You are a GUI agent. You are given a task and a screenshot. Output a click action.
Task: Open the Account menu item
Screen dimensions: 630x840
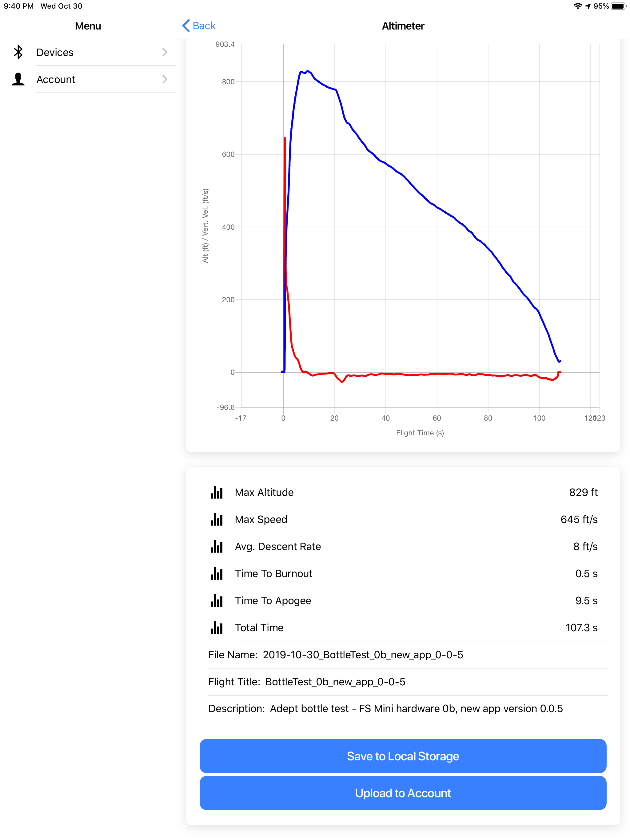coord(88,79)
